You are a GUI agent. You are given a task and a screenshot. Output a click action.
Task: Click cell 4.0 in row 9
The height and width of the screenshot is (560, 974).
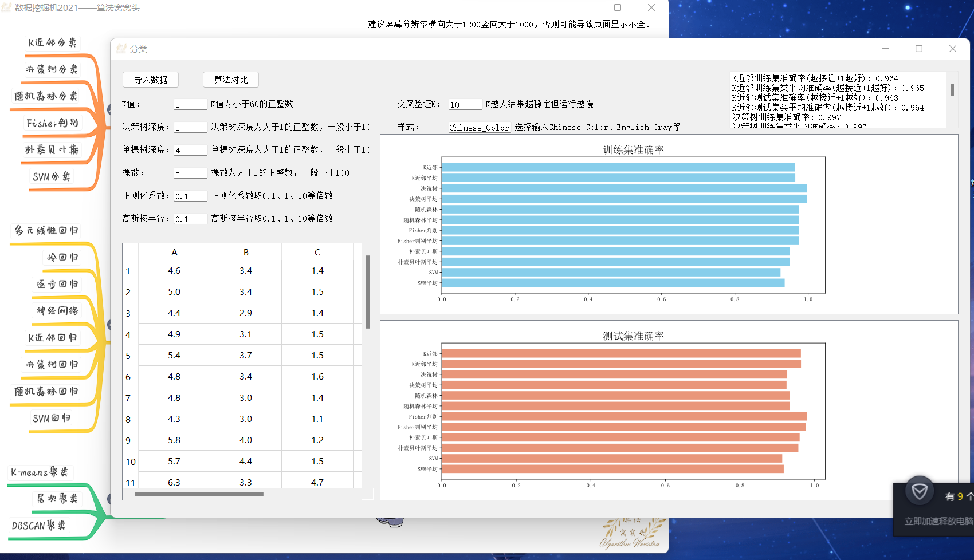pos(246,440)
